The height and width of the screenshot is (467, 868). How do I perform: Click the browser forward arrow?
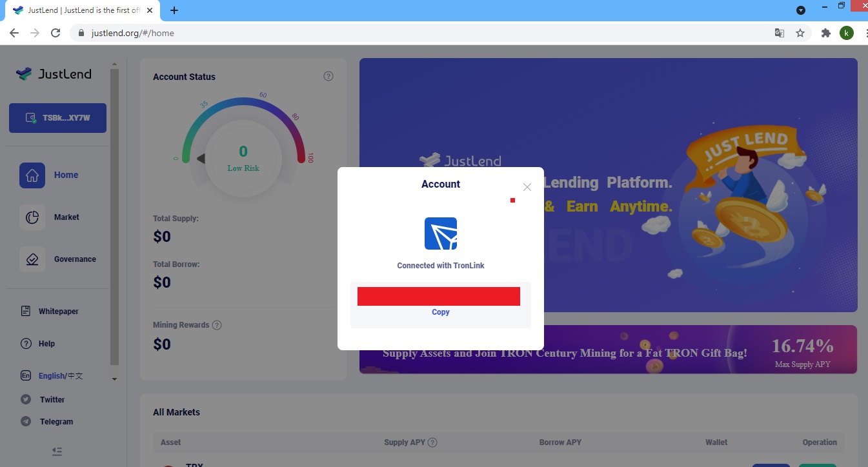coord(35,33)
